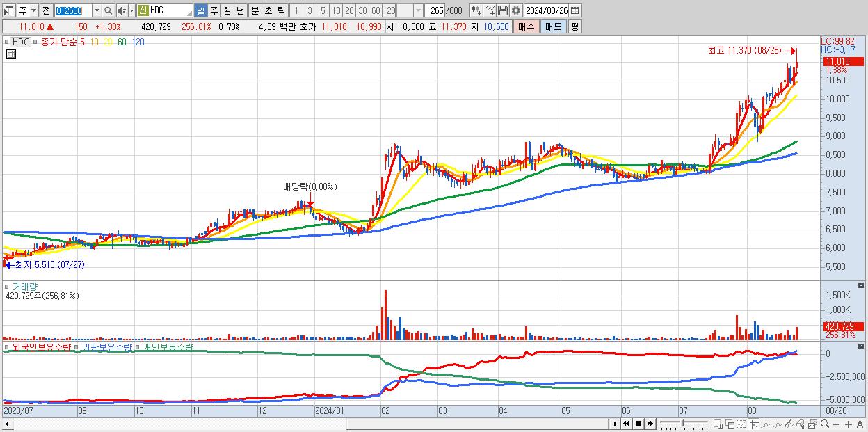Open chart settings with the gear icon
The height and width of the screenshot is (432, 868).
515,10
